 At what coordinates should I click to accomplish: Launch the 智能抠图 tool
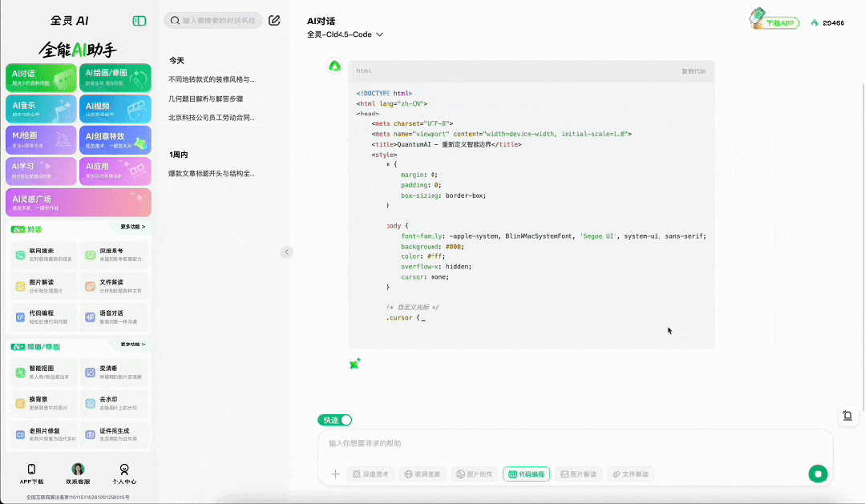43,373
